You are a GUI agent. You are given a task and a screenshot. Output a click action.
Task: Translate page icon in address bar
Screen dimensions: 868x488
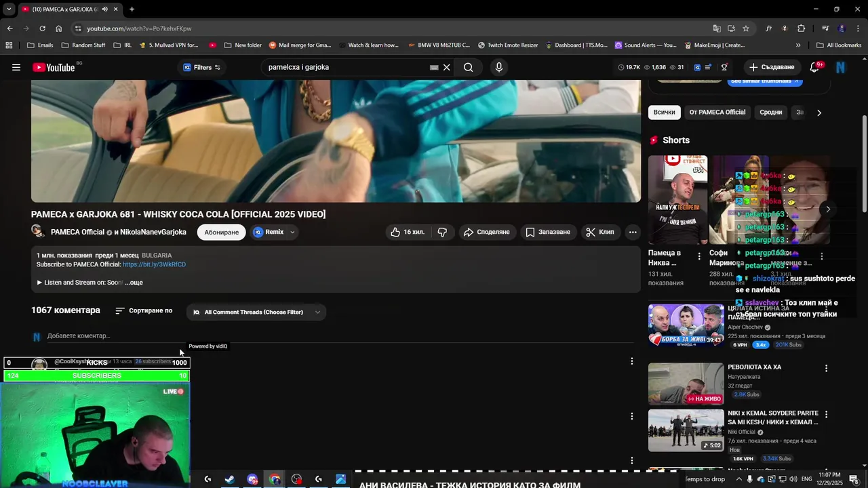717,28
